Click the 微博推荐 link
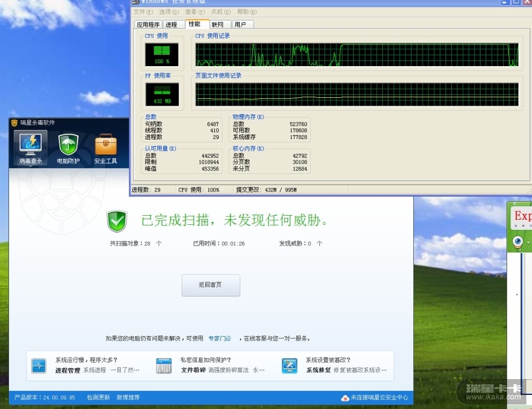 [x=128, y=398]
